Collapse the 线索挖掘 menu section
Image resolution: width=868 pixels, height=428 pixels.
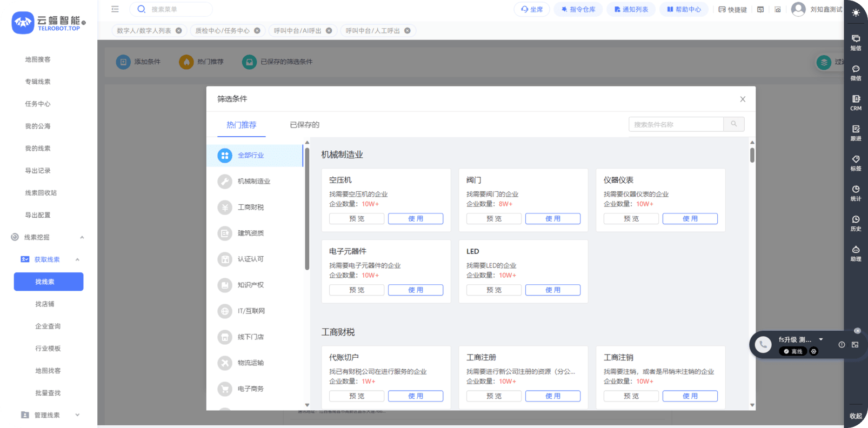(82, 237)
